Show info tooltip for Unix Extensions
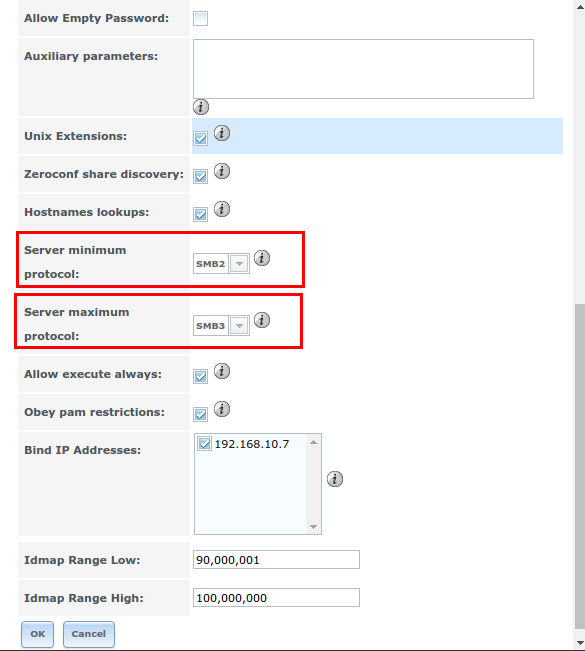This screenshot has width=585, height=651. (x=222, y=133)
